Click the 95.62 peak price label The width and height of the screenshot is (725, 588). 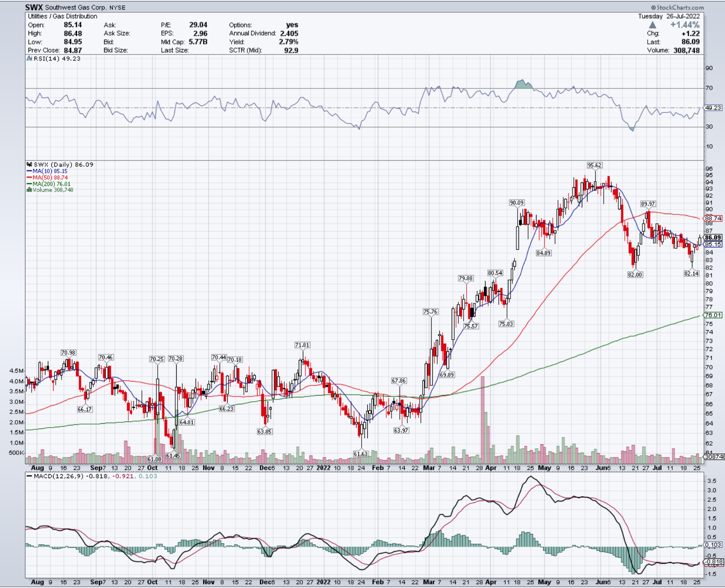point(594,165)
